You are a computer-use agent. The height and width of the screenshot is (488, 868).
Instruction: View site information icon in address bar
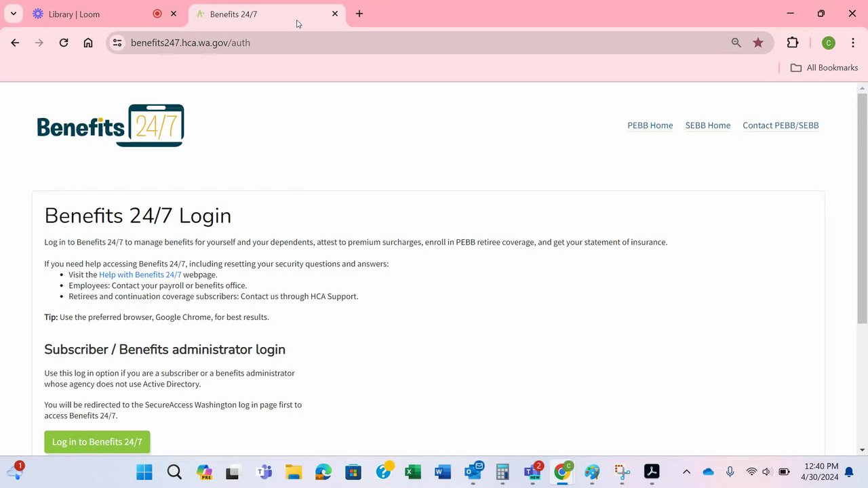pos(117,43)
